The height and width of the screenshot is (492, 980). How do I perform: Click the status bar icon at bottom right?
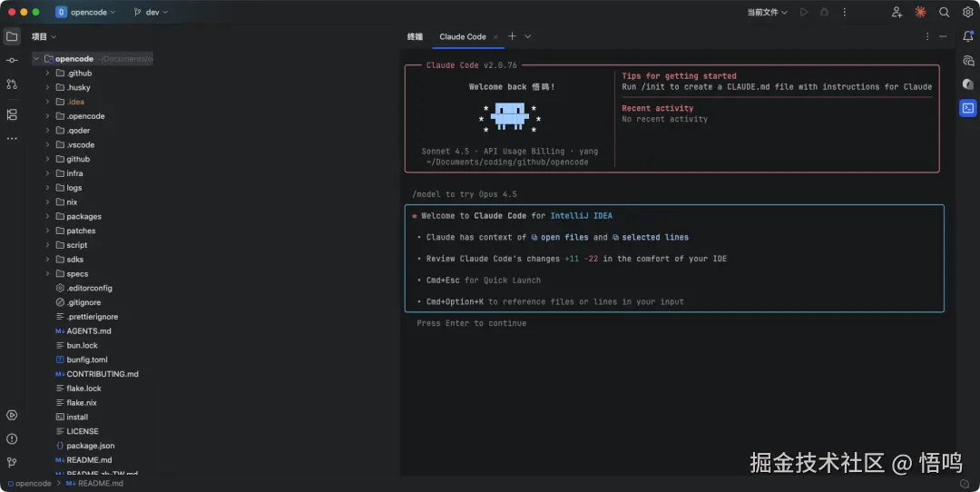(965, 484)
